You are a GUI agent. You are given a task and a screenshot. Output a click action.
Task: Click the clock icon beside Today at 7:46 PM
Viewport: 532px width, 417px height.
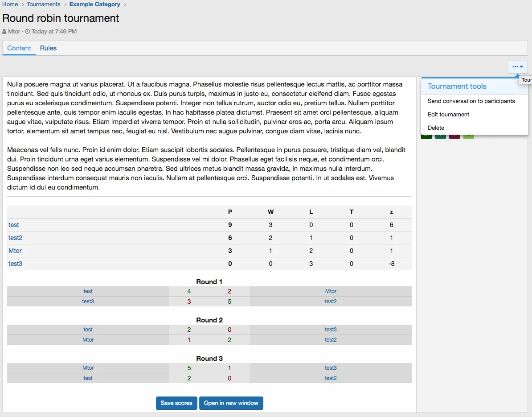pyautogui.click(x=27, y=32)
